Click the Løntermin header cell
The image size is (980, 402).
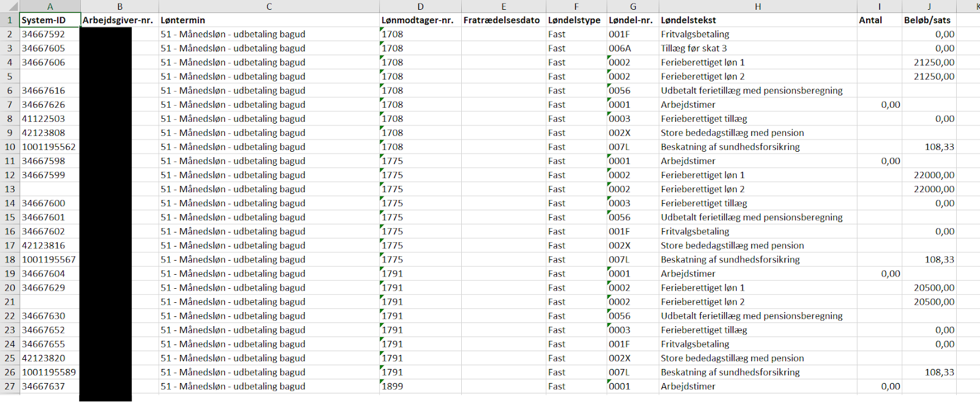coord(269,20)
